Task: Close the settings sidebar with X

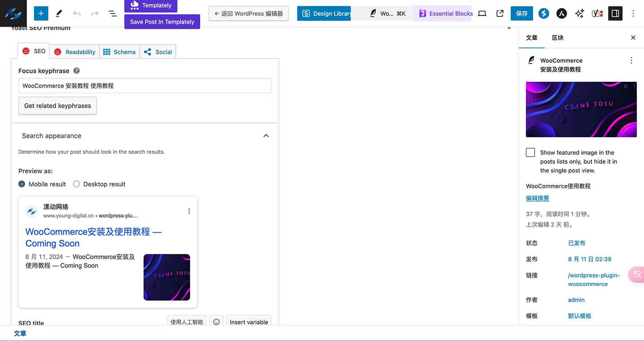Action: (633, 38)
